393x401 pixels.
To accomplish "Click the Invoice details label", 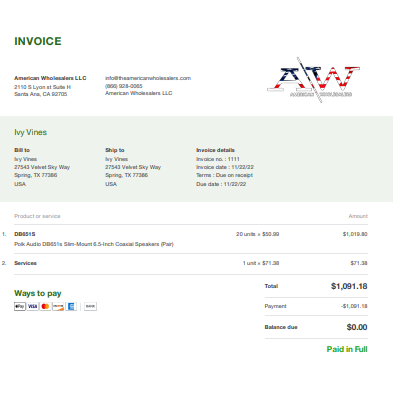I will point(215,150).
